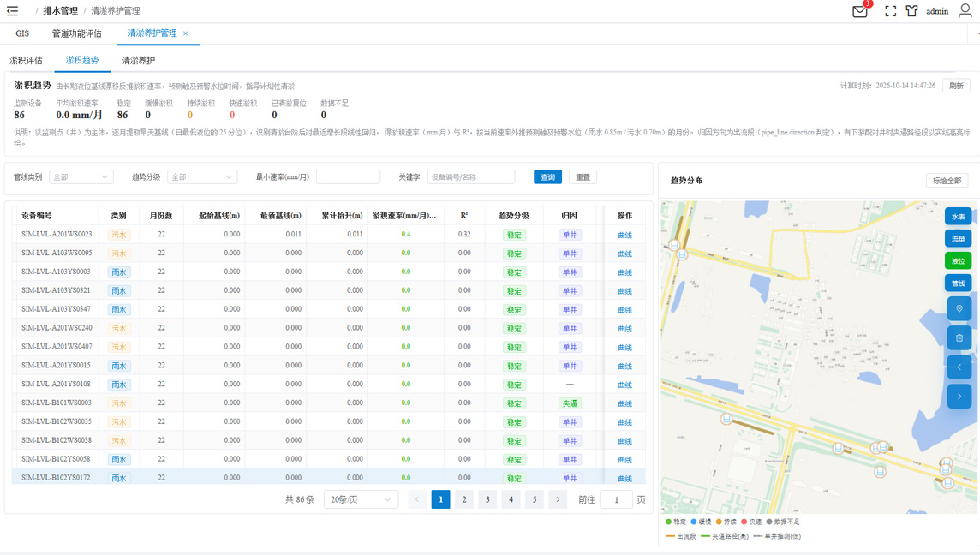Go to page 4
980x555 pixels.
[511, 499]
